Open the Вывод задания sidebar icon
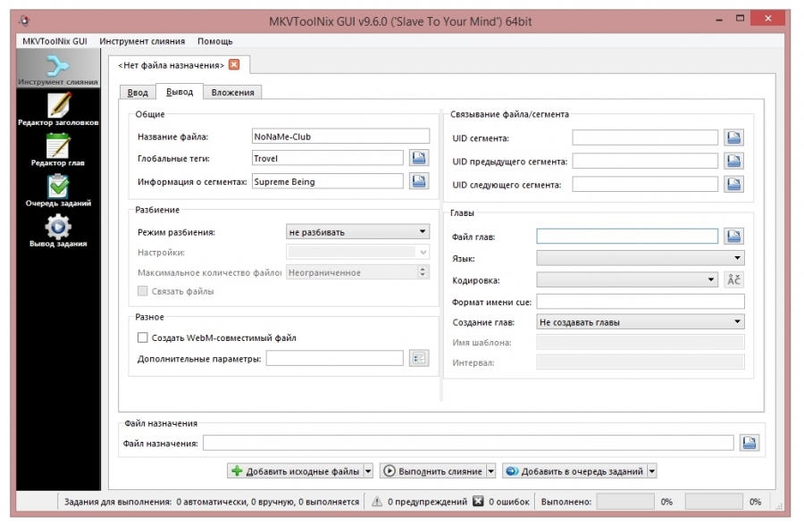Viewport: 804px width, 532px height. pyautogui.click(x=58, y=230)
